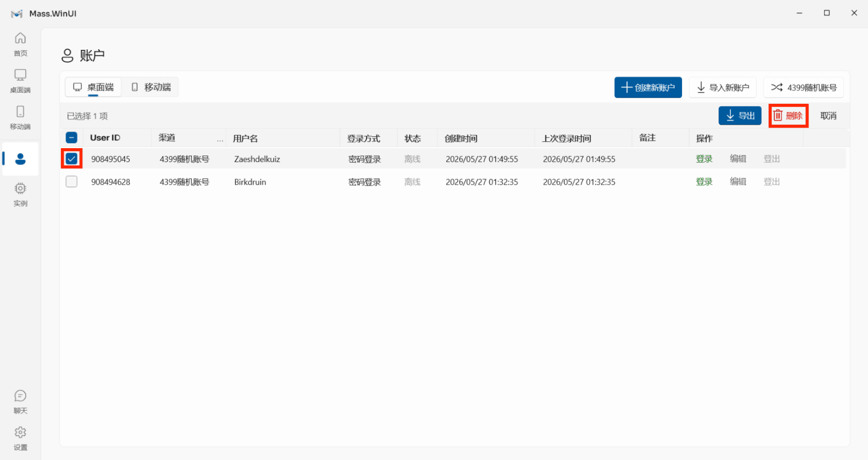Minimize the Mass.WinUI window
This screenshot has width=868, height=460.
click(x=799, y=13)
